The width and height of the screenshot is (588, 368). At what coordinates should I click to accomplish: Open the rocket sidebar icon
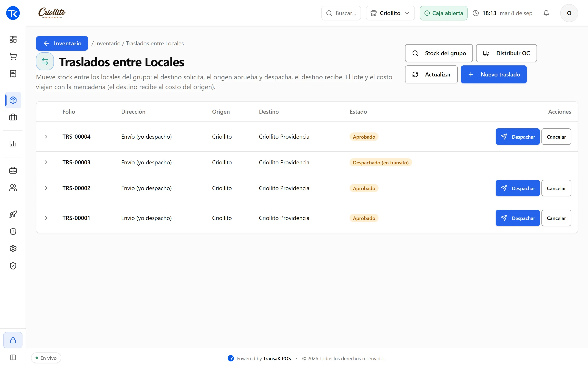coord(13,214)
